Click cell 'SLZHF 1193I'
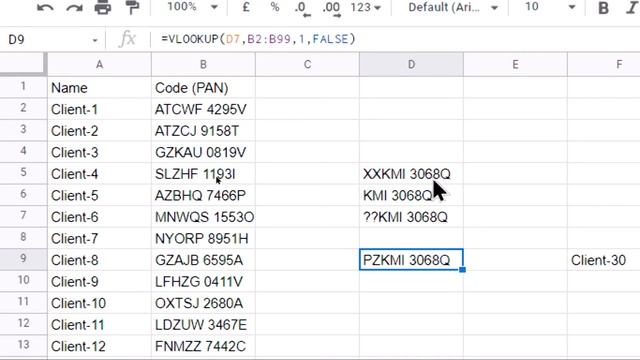This screenshot has width=640, height=360. tap(203, 174)
